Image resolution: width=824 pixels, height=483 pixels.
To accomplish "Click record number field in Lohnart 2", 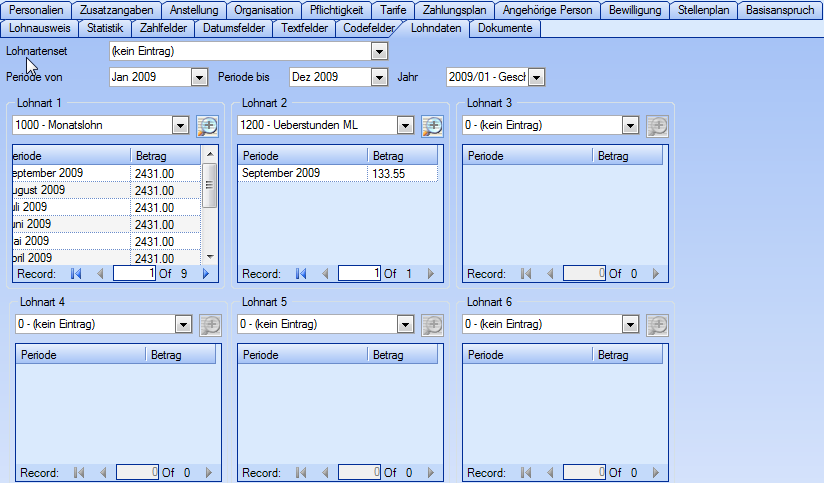I will pos(359,273).
